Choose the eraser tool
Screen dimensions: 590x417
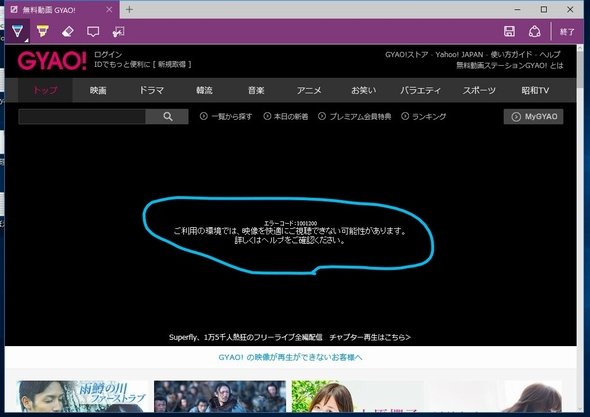(x=68, y=32)
